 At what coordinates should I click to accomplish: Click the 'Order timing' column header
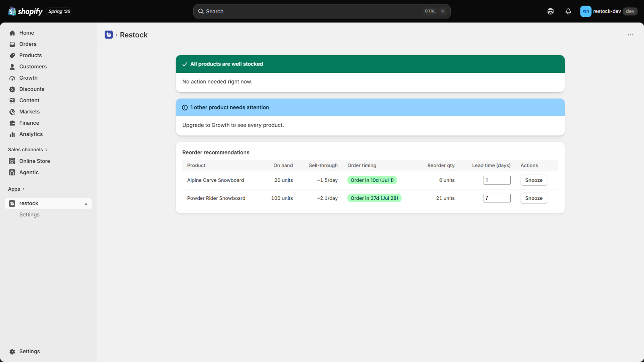pos(362,165)
